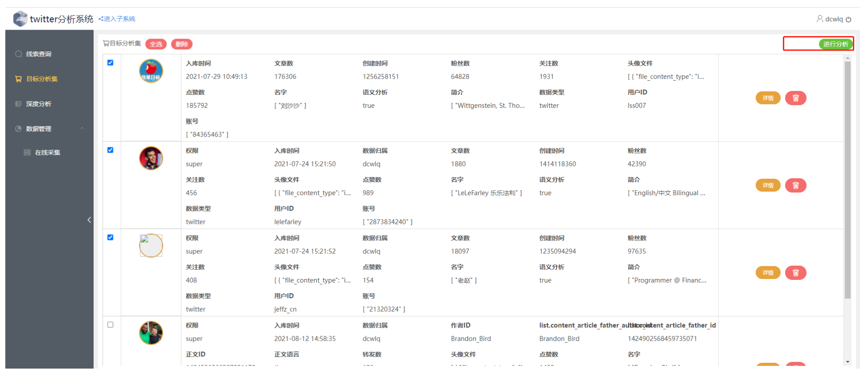Click the 简介 value starting with Wittgenstein
868x377 pixels.
[x=488, y=106]
